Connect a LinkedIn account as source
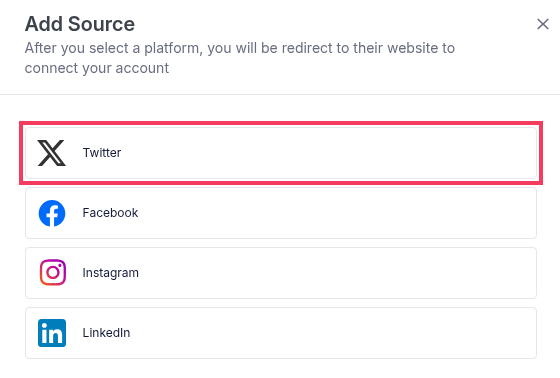560x378 pixels. [281, 333]
